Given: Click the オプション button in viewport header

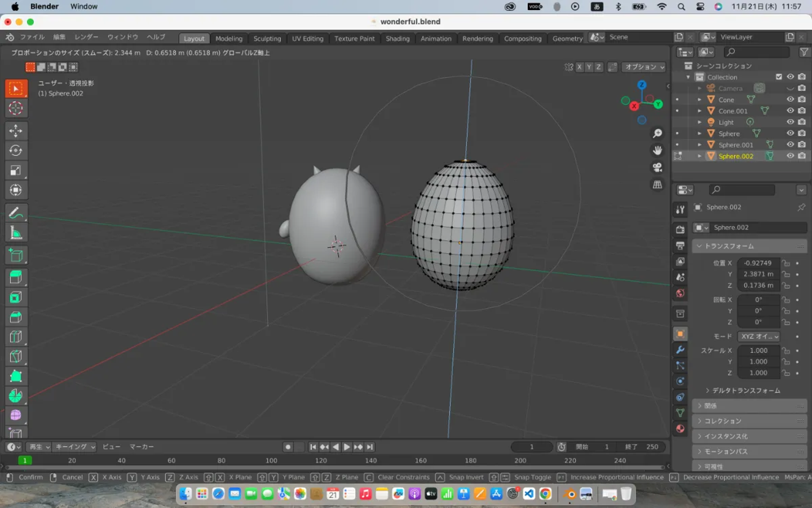Looking at the screenshot, I should [644, 67].
